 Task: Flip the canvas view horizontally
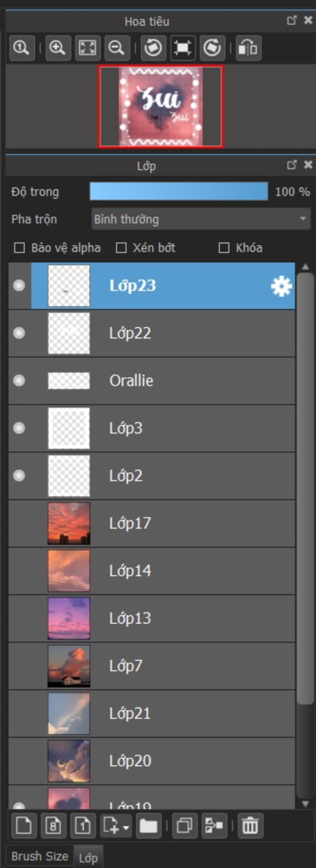(x=248, y=48)
